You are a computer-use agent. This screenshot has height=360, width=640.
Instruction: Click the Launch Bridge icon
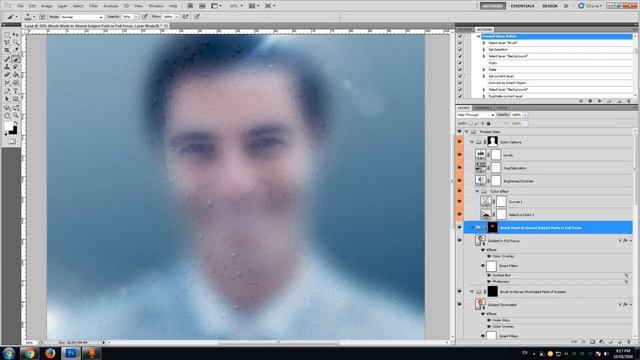pyautogui.click(x=190, y=6)
